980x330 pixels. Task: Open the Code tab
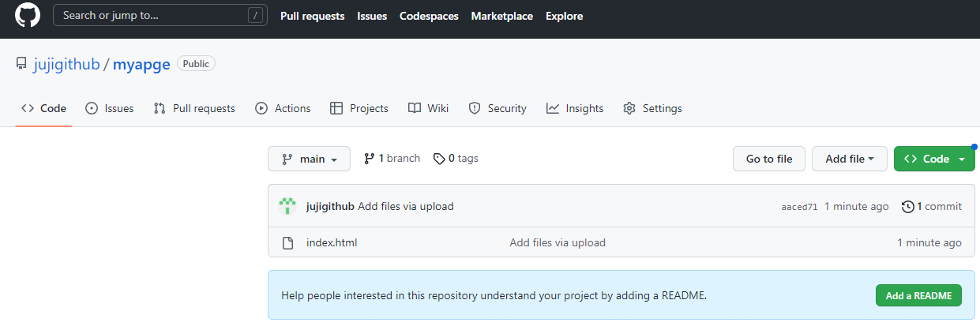[x=44, y=108]
